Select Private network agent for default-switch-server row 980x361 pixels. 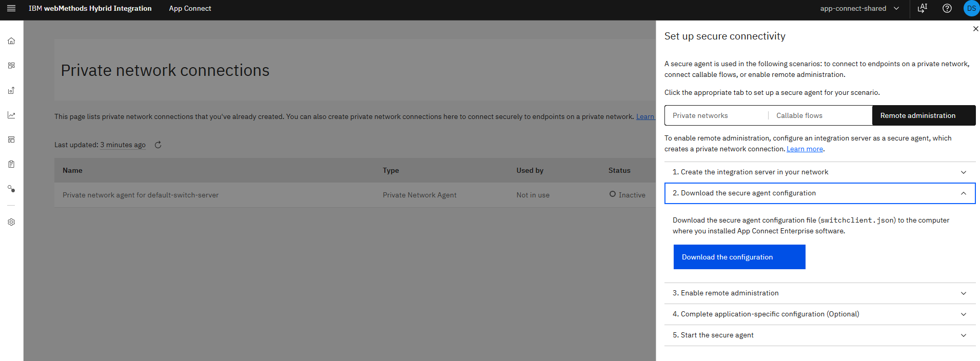tap(355, 195)
